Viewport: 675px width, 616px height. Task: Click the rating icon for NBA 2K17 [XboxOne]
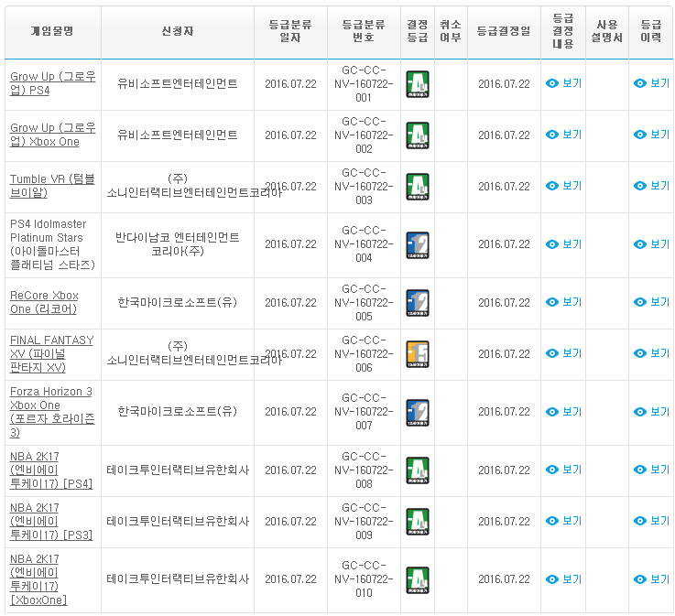(x=417, y=579)
